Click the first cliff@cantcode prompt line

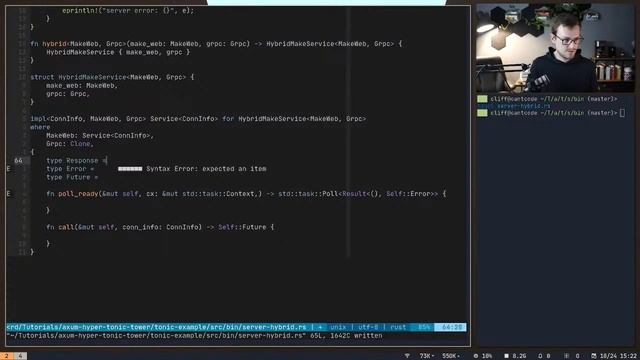coord(547,99)
